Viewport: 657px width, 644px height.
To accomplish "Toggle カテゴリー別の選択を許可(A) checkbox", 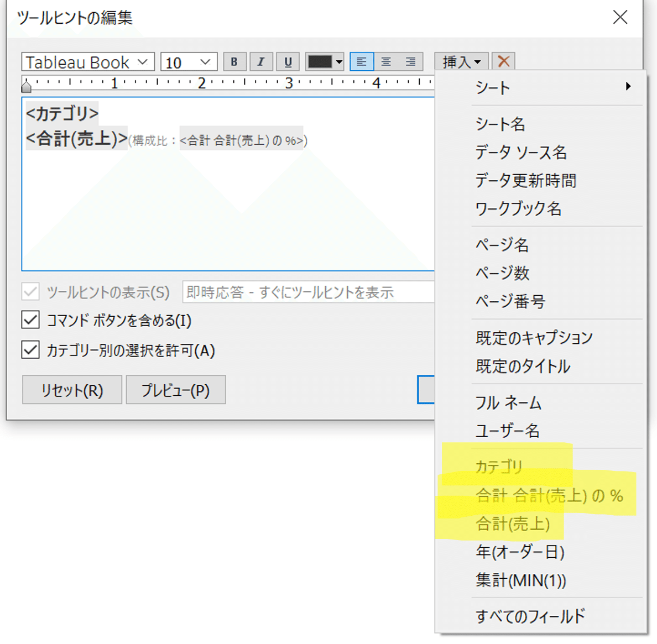I will pyautogui.click(x=30, y=350).
